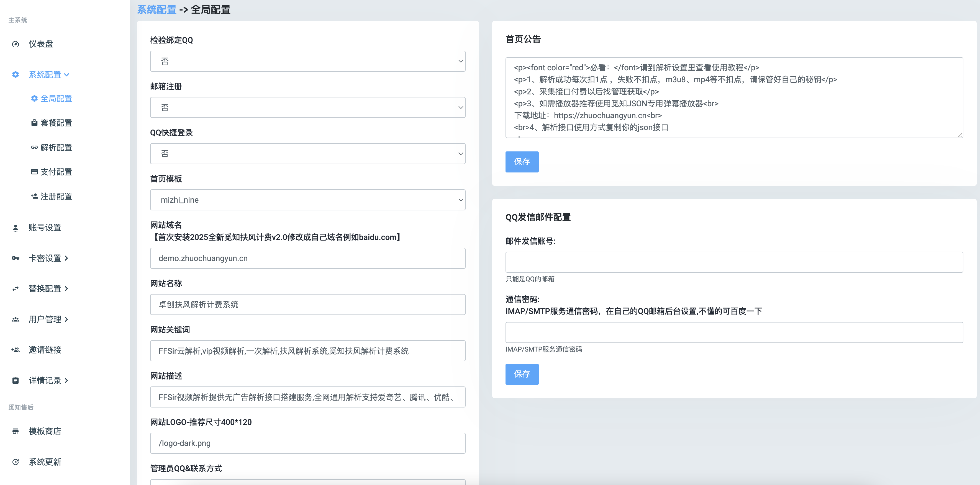Image resolution: width=980 pixels, height=485 pixels.
Task: Expand the 替换配置 menu chevron
Action: pos(66,289)
